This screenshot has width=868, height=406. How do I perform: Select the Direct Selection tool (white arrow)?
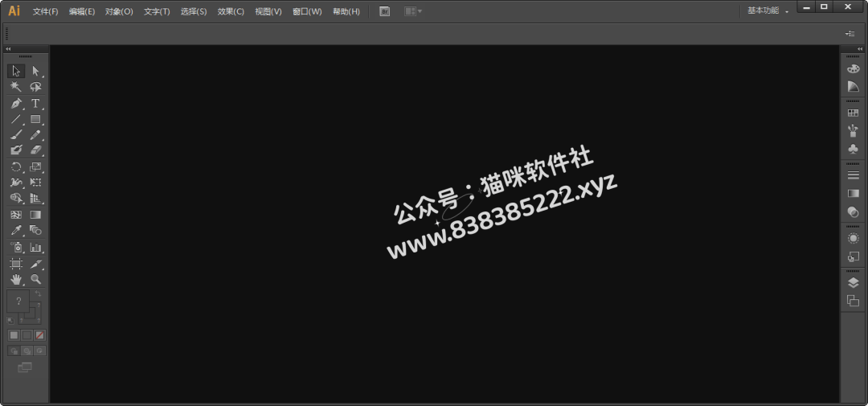point(35,71)
